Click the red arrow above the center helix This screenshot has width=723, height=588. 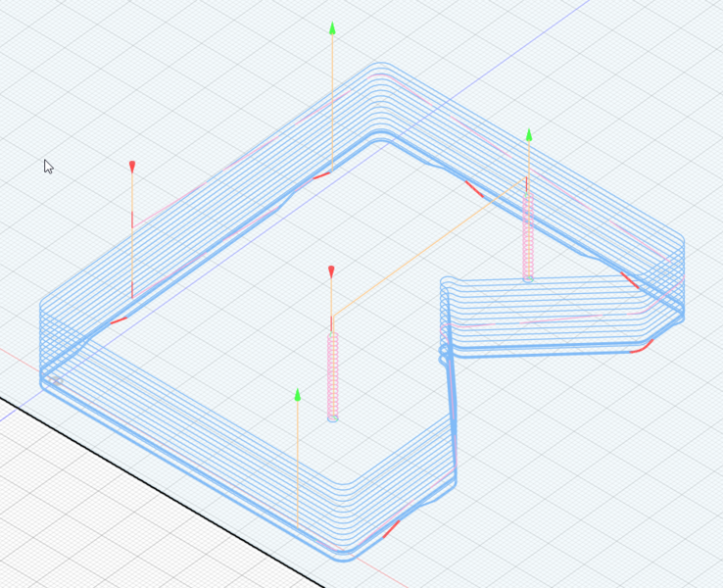click(x=331, y=271)
